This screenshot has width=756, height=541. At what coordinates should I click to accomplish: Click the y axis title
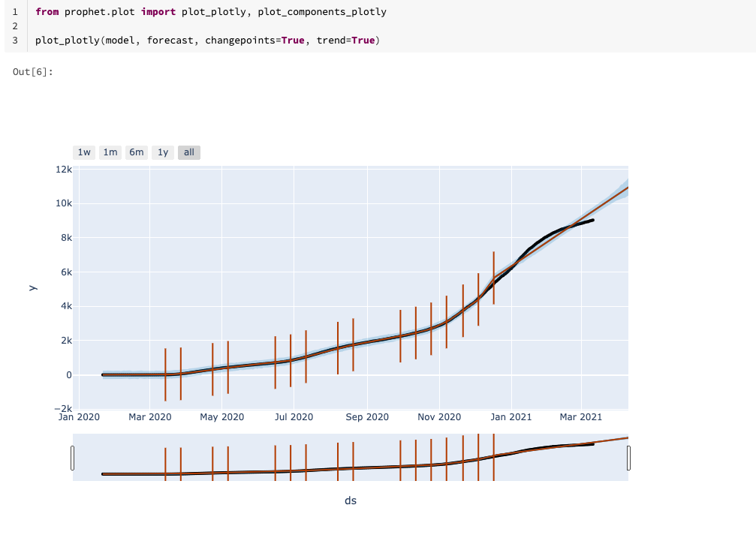click(x=32, y=288)
